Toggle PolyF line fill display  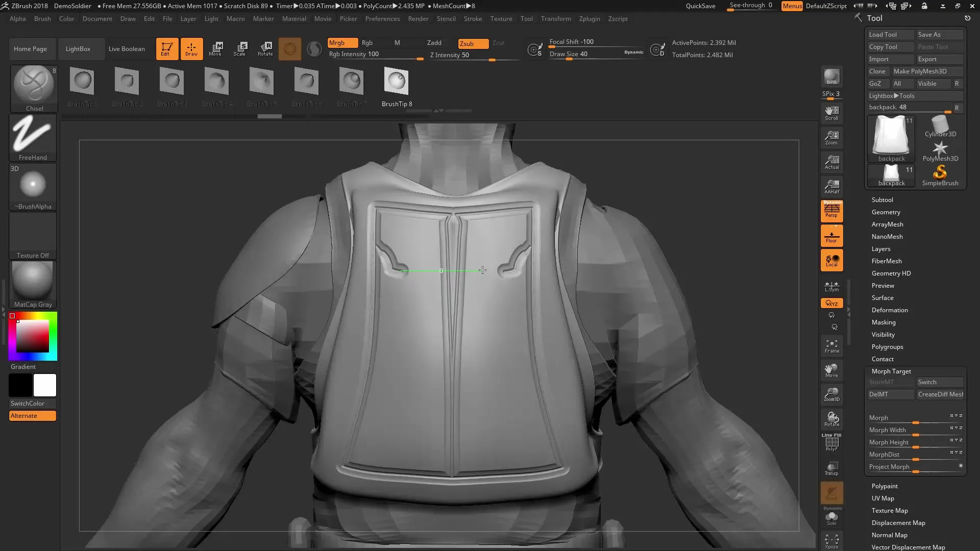click(831, 442)
